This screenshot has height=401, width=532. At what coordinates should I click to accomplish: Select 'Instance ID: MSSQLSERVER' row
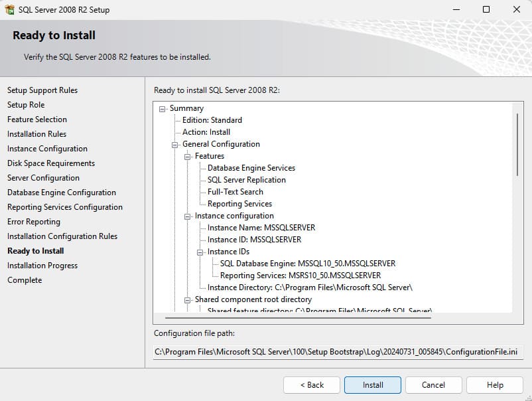(x=255, y=240)
